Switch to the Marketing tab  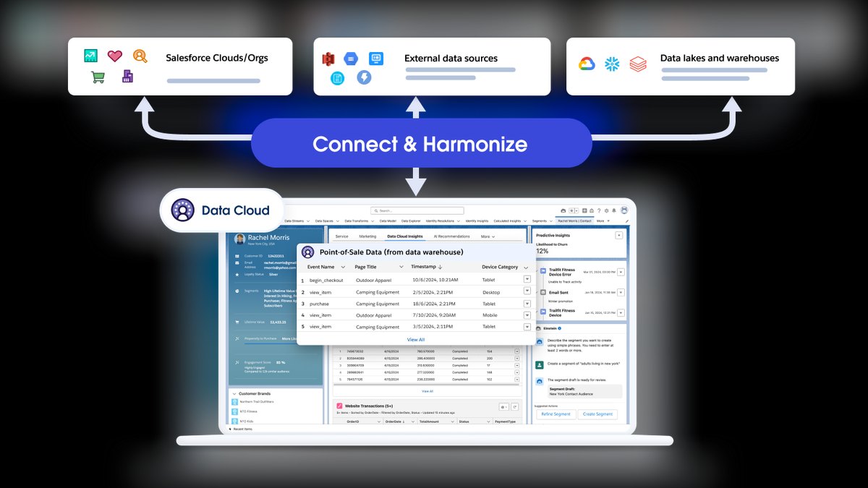[x=367, y=236]
